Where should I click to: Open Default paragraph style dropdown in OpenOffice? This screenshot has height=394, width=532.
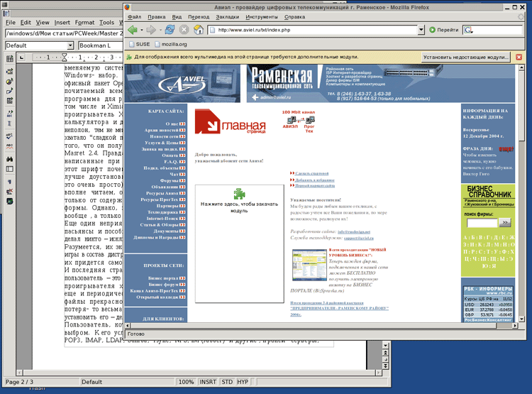tap(70, 45)
